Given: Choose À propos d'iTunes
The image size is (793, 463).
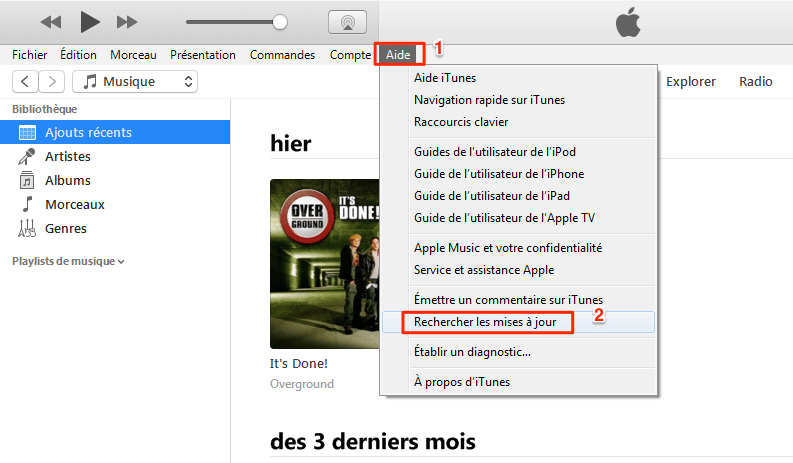Looking at the screenshot, I should tap(518, 382).
